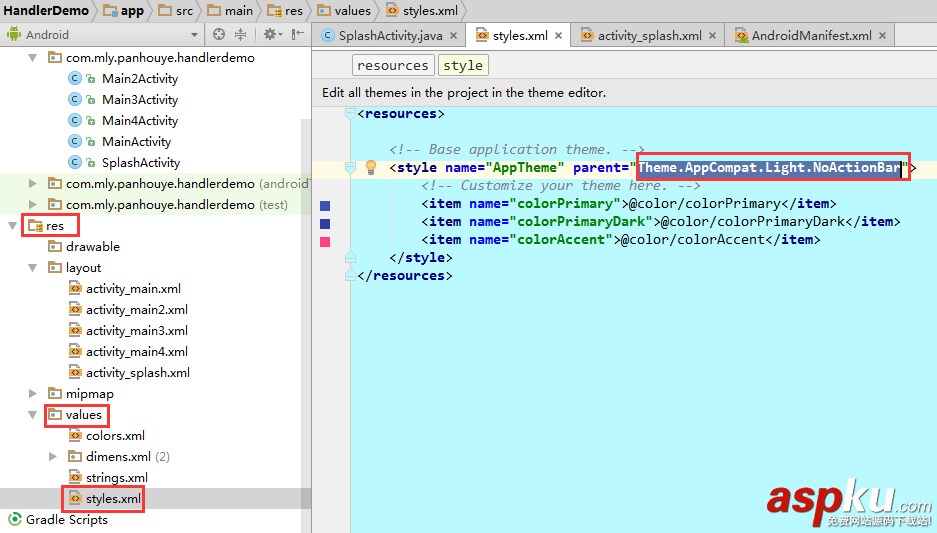Click main in navigation bar
Viewport: 937px width, 533px height.
(x=231, y=11)
